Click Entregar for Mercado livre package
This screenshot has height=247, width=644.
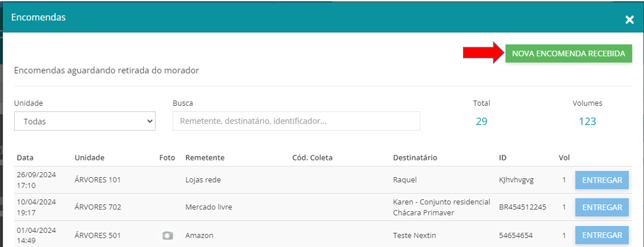pyautogui.click(x=602, y=207)
